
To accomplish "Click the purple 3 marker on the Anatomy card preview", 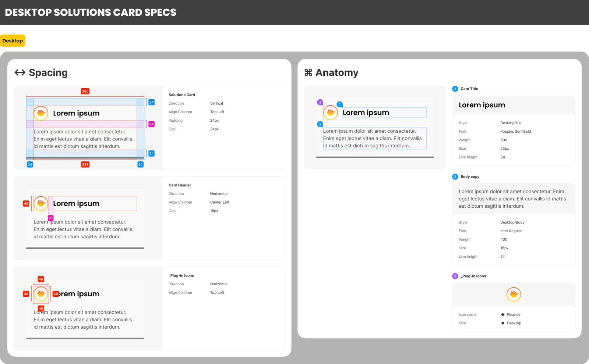I will point(320,102).
